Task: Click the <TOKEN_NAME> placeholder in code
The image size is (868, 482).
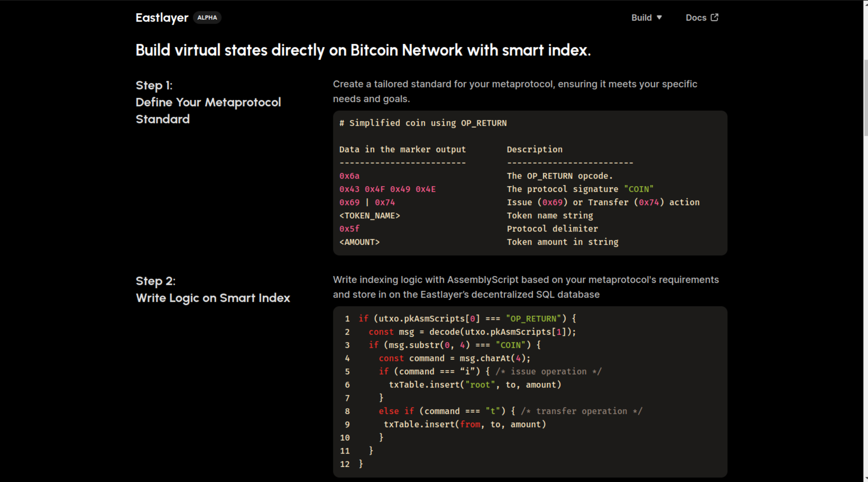Action: coord(369,216)
